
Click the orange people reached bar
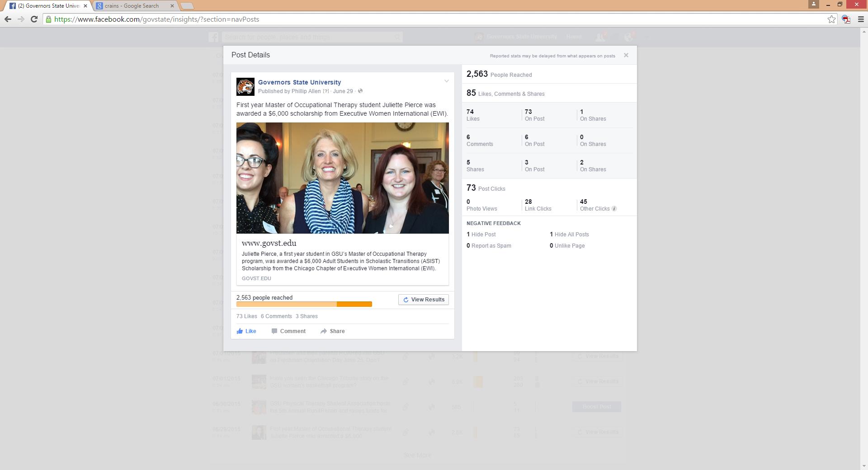(304, 305)
